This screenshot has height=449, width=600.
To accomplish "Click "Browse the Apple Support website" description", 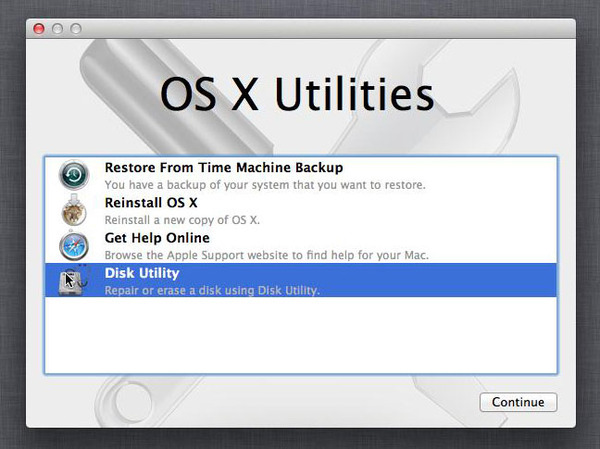I will click(267, 255).
